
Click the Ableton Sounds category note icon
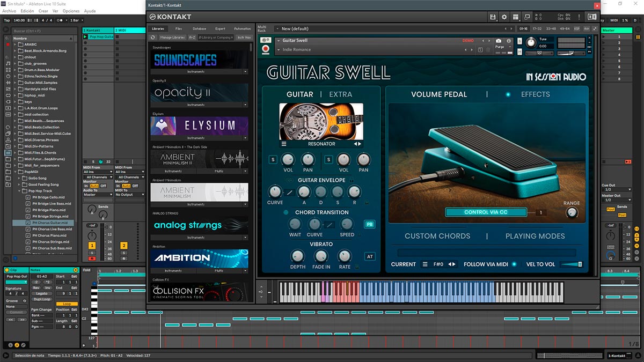tap(8, 63)
